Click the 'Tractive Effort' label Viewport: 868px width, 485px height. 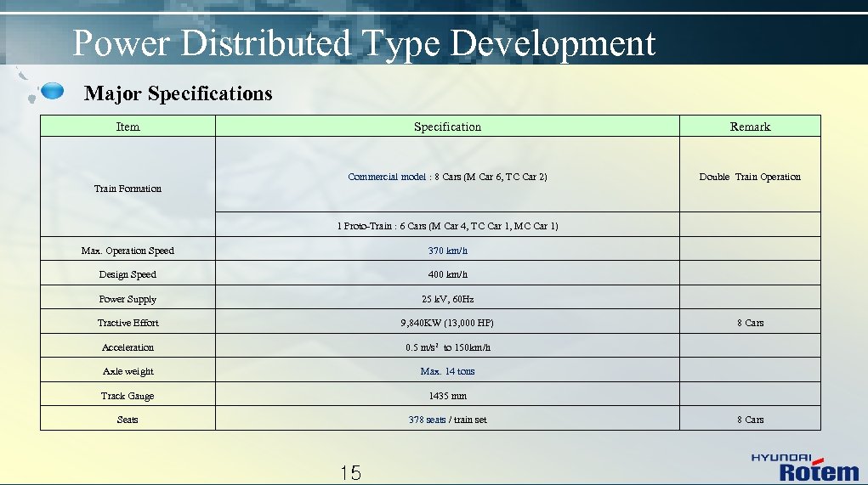point(128,323)
